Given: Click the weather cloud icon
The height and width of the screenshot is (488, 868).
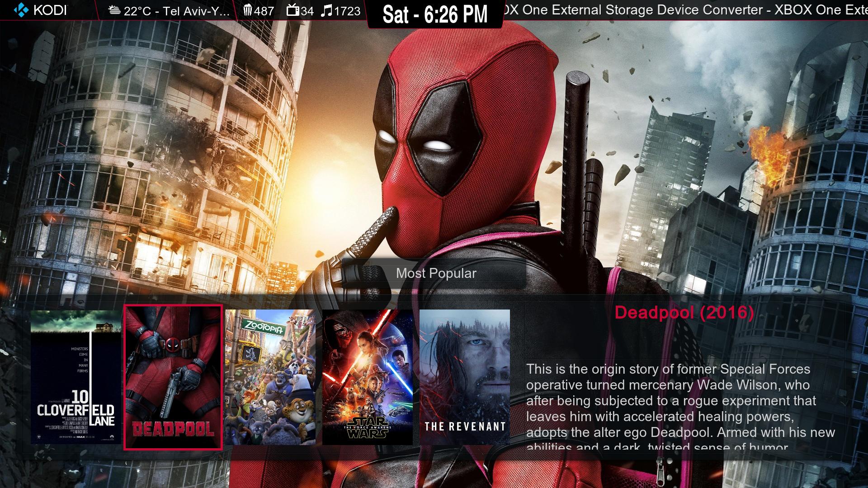Looking at the screenshot, I should pyautogui.click(x=115, y=10).
